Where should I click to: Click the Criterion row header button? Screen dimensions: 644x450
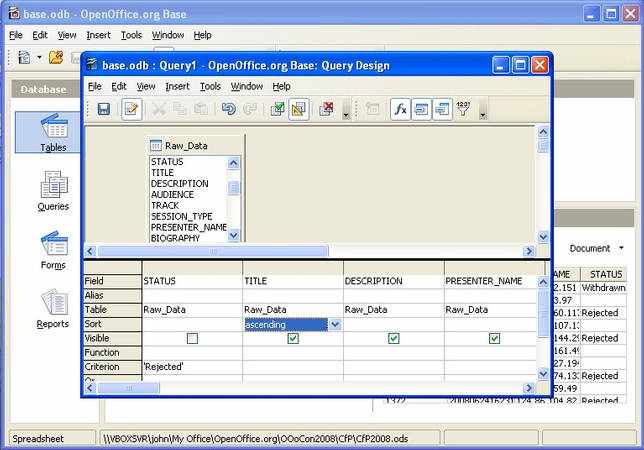point(113,367)
